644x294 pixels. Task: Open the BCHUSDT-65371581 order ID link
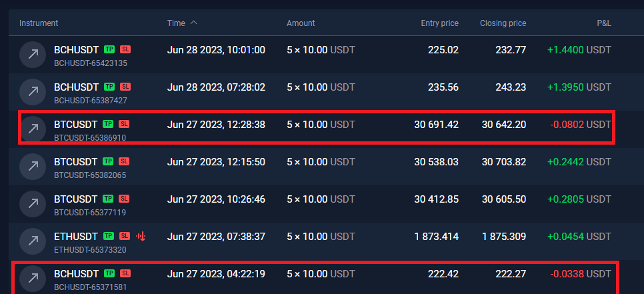(x=90, y=287)
